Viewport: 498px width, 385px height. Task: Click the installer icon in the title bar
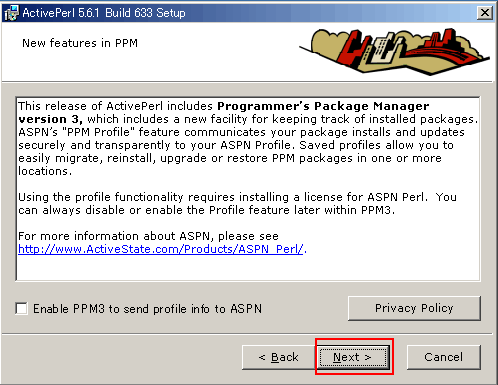pos(11,13)
